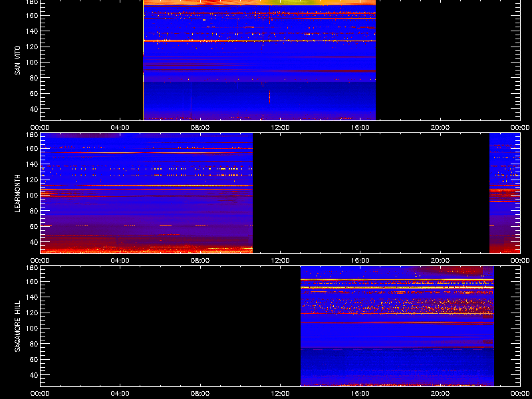532x399 pixels.
Task: Click the 08:00 time label below Learmonth plot
Action: click(200, 261)
